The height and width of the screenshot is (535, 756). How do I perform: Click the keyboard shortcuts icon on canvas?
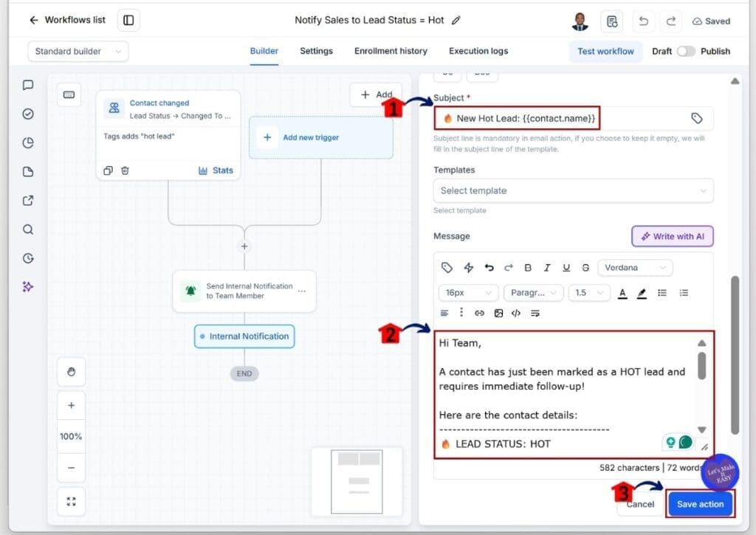[x=69, y=94]
